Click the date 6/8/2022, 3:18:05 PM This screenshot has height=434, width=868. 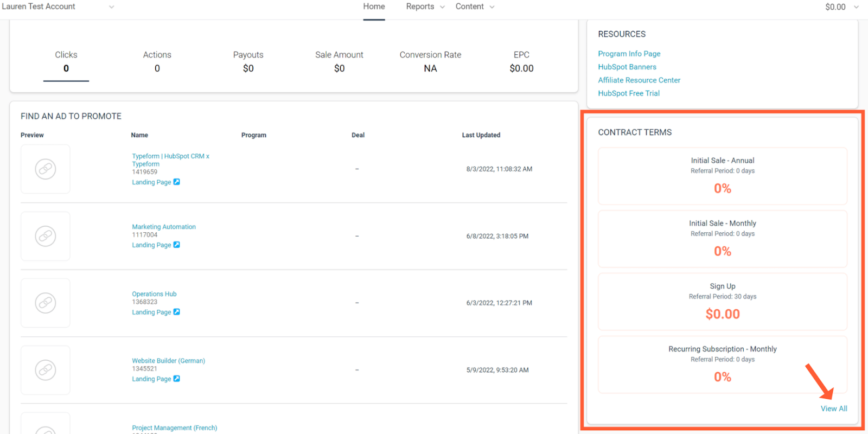(497, 236)
